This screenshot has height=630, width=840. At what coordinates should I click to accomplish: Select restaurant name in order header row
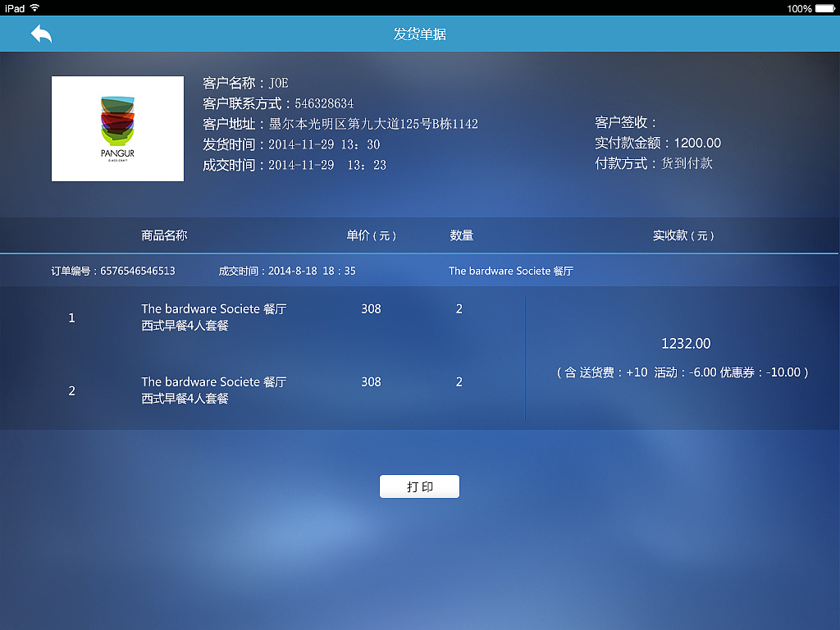(510, 271)
